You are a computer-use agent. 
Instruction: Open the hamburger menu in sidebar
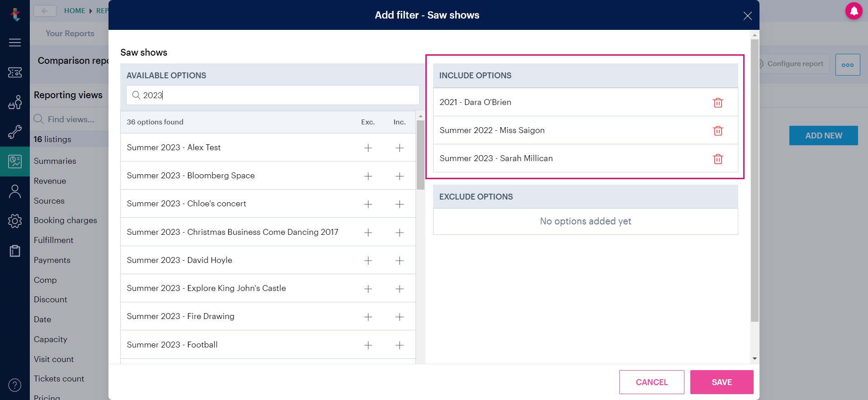point(15,43)
